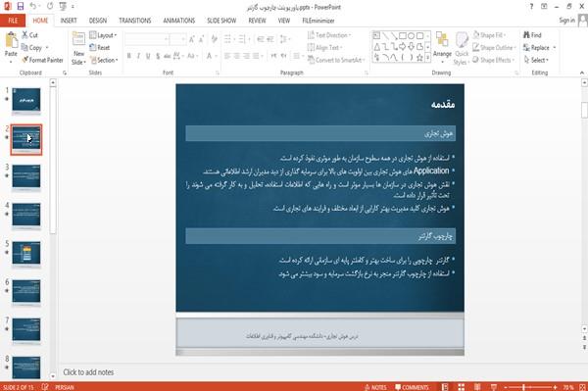Increase font size with the grow font icon
This screenshot has height=391, width=588.
tap(192, 39)
